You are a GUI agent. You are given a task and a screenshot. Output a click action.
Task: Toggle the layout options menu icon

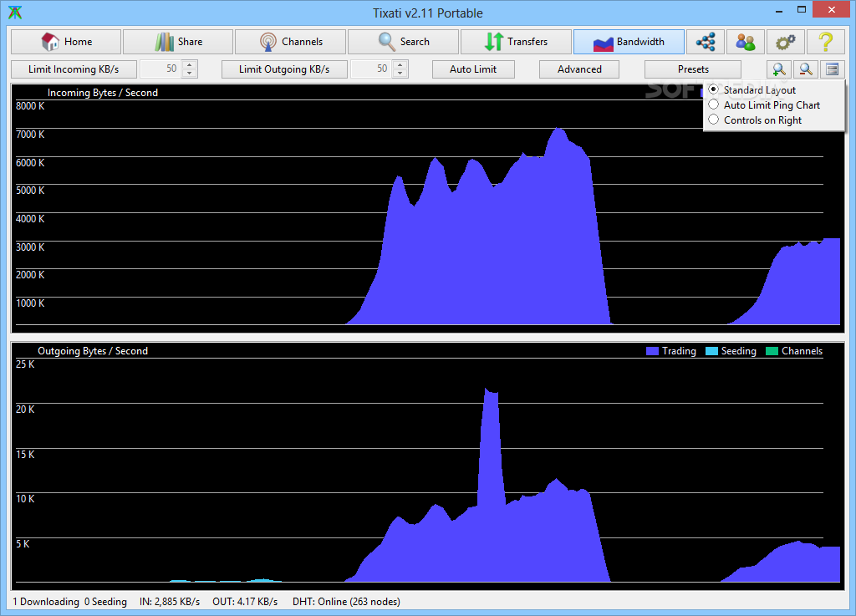[x=832, y=69]
